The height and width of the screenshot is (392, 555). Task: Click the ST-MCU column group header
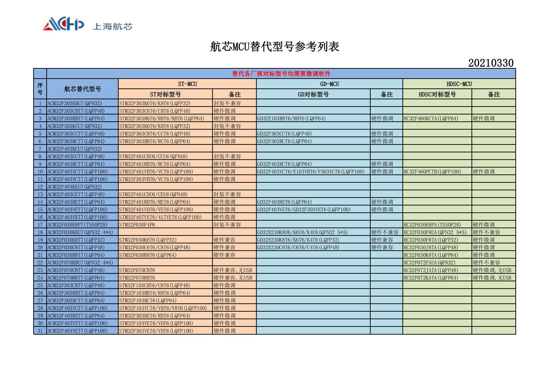pos(187,84)
